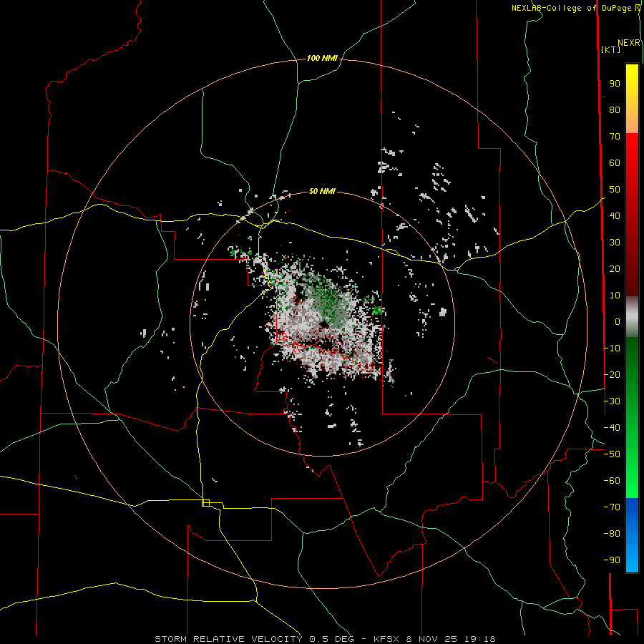Pick the gray zero-velocity segment of color bar
Image resolution: width=644 pixels, height=644 pixels.
pyautogui.click(x=632, y=317)
